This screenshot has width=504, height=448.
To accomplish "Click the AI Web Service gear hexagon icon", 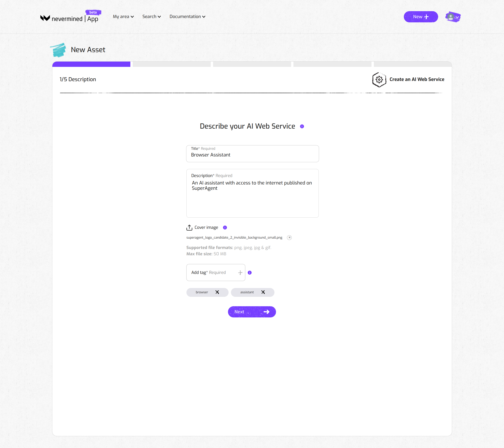I will pos(379,80).
